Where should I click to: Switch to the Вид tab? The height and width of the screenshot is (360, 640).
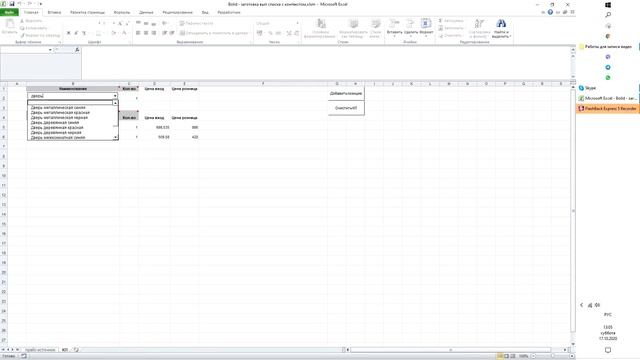pos(205,12)
